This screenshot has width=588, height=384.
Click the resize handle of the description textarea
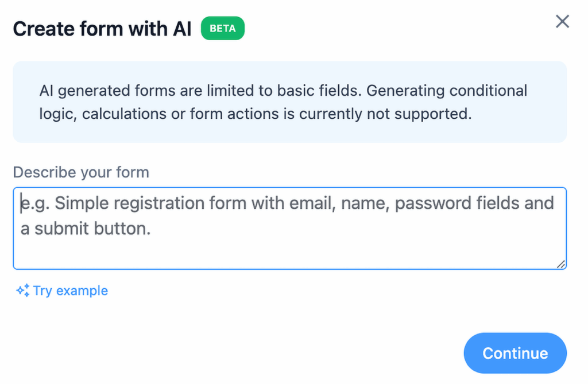[561, 265]
